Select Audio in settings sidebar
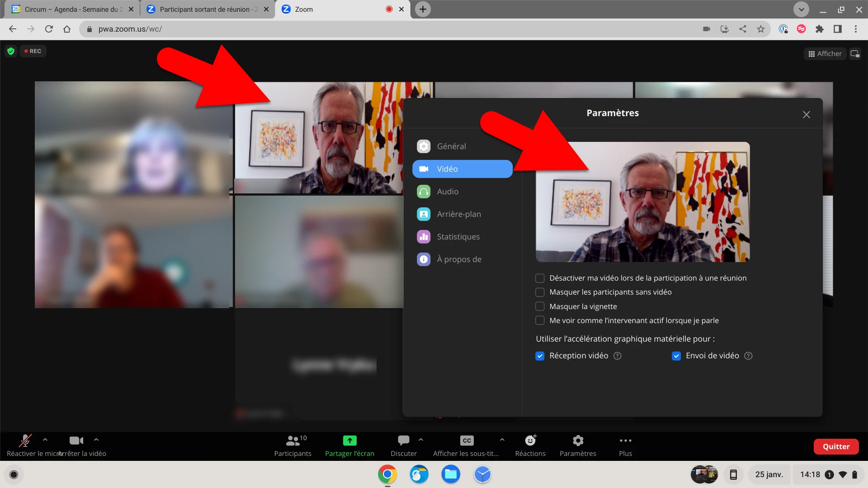 (x=448, y=192)
